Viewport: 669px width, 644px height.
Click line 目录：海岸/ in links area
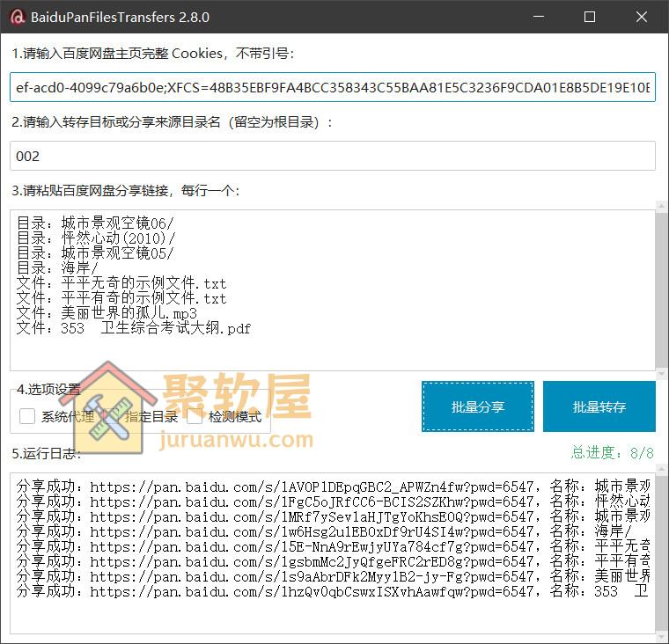pyautogui.click(x=57, y=267)
